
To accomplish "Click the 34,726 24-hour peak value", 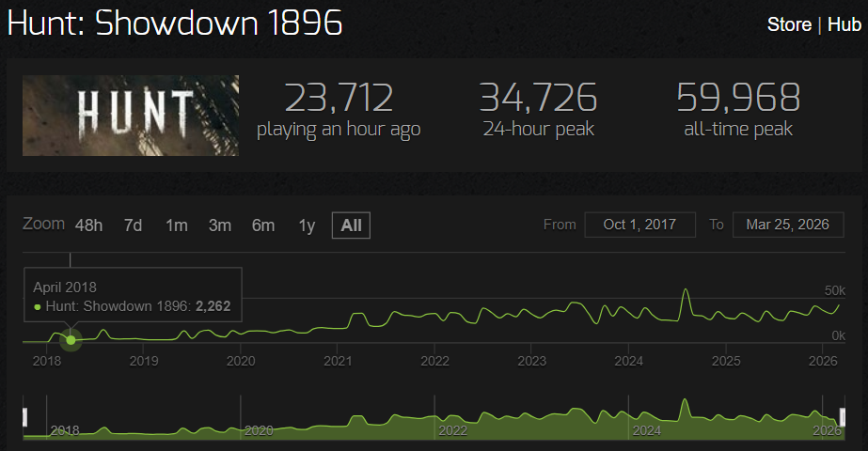I will tap(538, 98).
